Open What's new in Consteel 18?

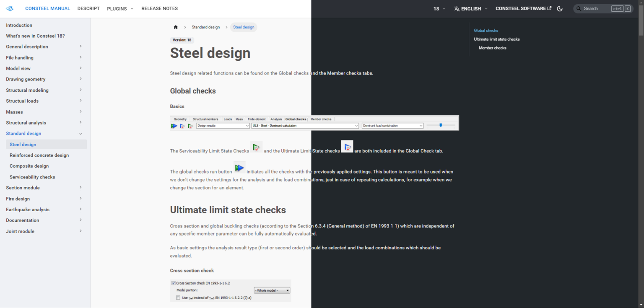[x=35, y=36]
